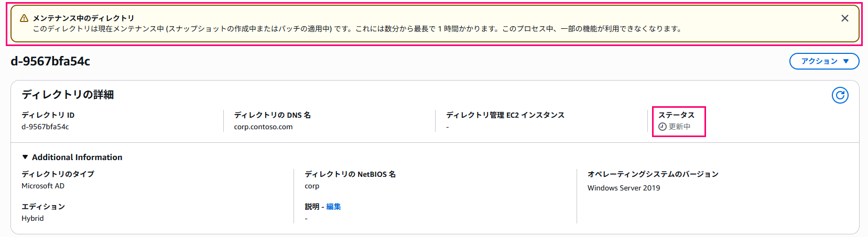868x237 pixels.
Task: Click the ステータス field label
Action: tap(676, 115)
